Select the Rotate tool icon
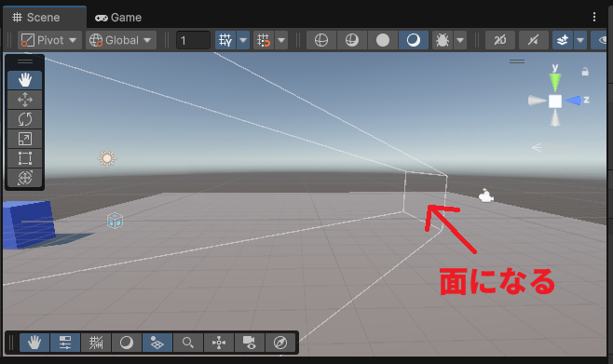The height and width of the screenshot is (364, 613). pos(24,119)
